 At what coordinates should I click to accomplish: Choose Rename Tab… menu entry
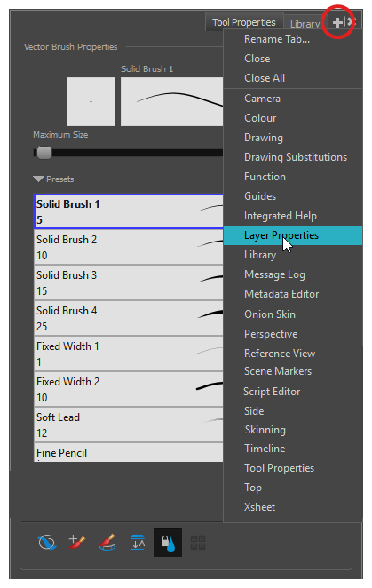click(x=277, y=39)
